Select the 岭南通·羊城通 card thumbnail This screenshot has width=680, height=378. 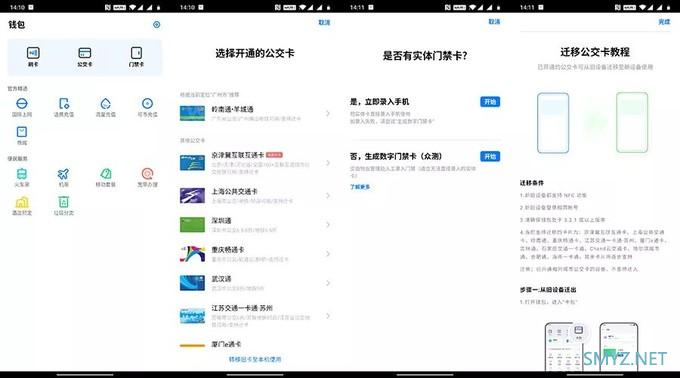[x=192, y=113]
